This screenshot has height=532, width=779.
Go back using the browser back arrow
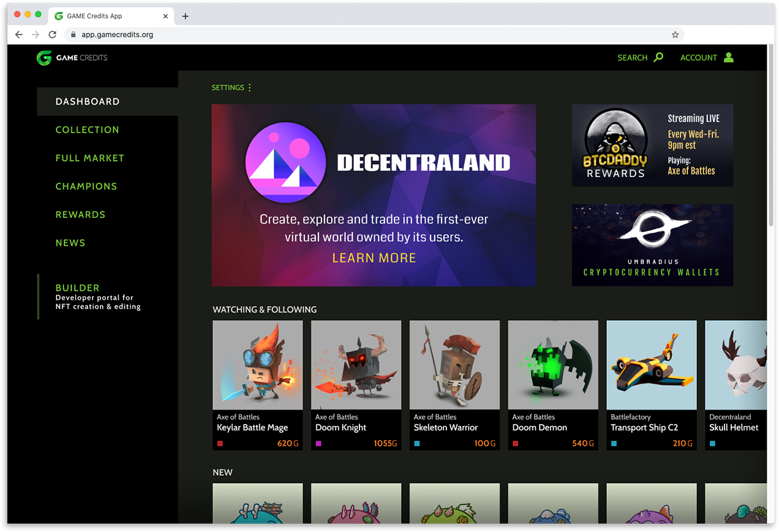tap(18, 35)
